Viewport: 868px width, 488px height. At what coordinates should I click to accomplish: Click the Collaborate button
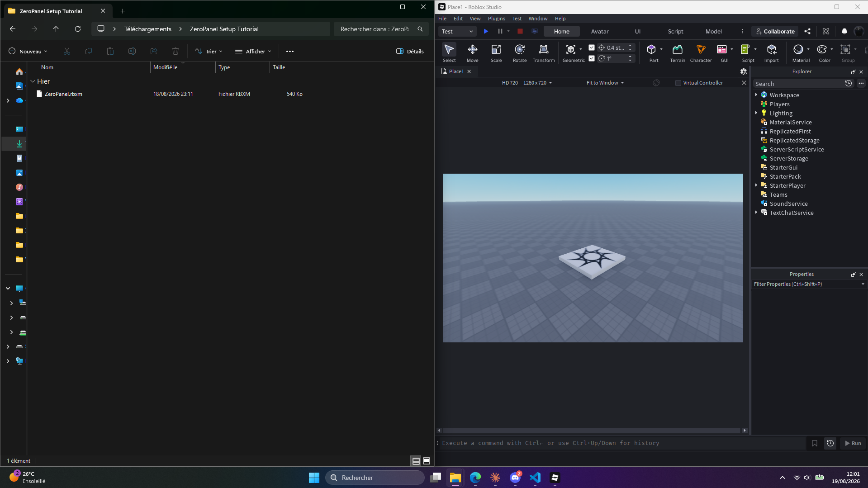tap(775, 31)
